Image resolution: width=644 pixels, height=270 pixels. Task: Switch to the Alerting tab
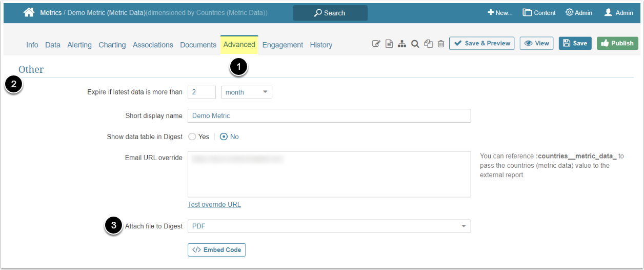79,45
